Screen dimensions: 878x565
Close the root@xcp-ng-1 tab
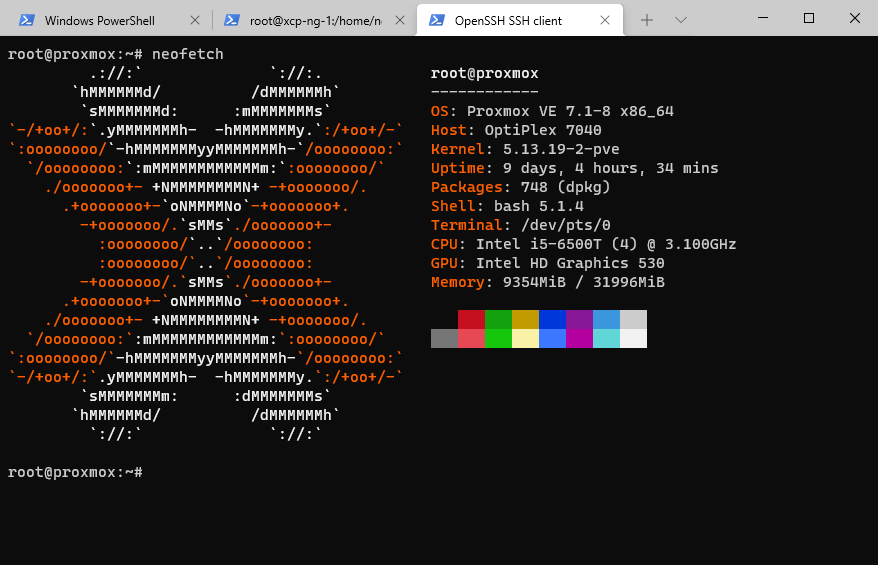[401, 20]
